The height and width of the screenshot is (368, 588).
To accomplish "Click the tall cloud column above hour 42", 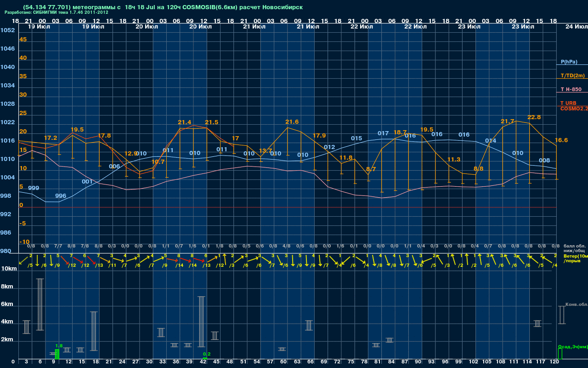I will click(x=201, y=322).
